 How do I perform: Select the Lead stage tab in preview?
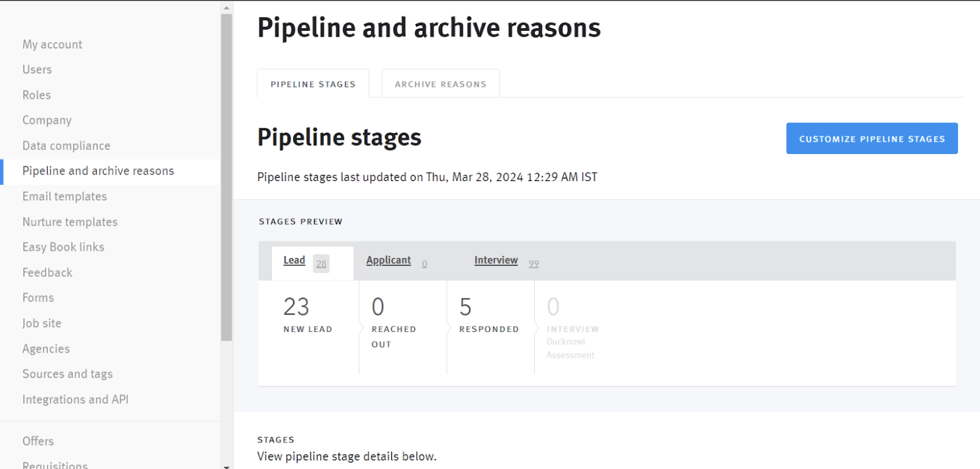click(x=294, y=261)
